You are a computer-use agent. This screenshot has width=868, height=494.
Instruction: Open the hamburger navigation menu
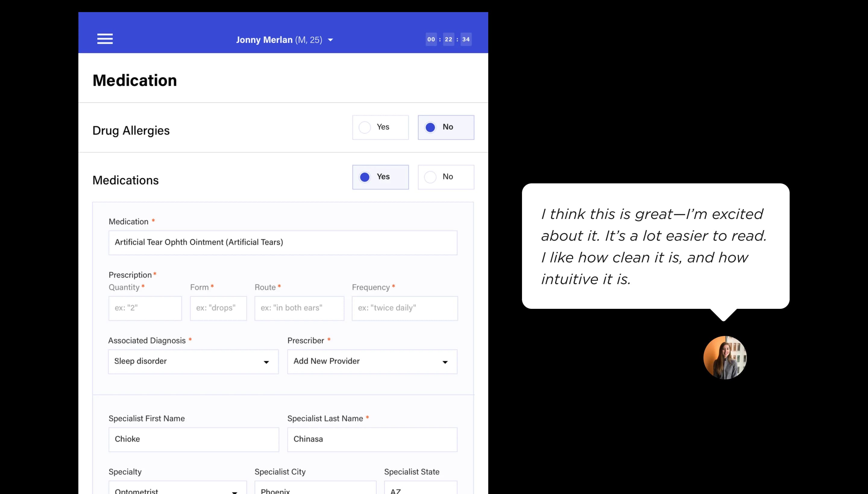tap(105, 39)
